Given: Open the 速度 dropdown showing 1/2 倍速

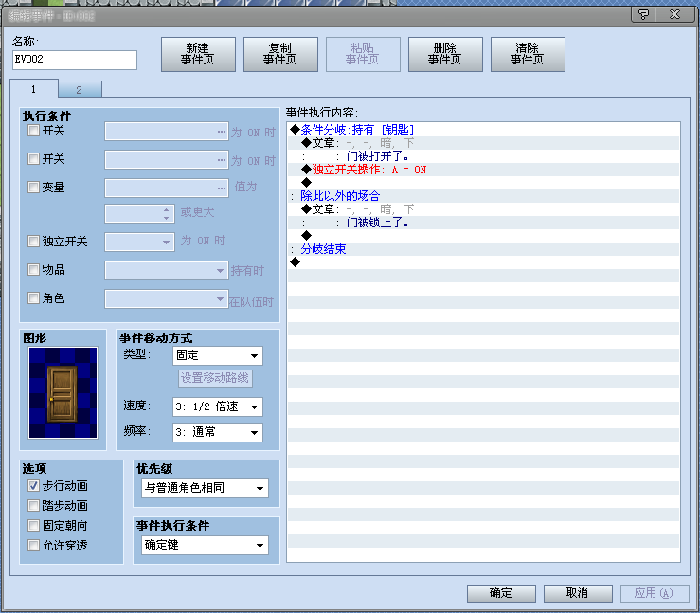Looking at the screenshot, I should (218, 406).
